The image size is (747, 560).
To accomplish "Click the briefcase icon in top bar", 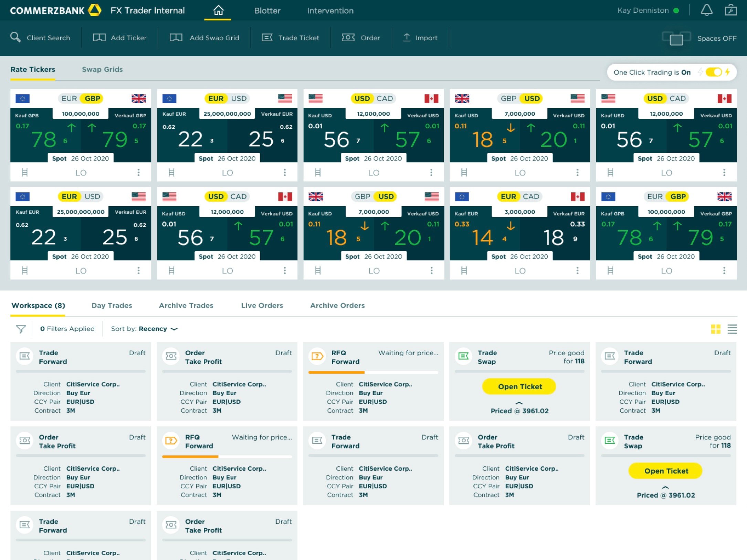I will click(730, 10).
